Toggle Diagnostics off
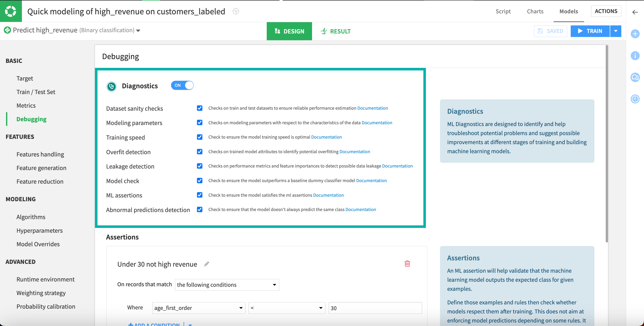The height and width of the screenshot is (326, 644). coord(182,85)
